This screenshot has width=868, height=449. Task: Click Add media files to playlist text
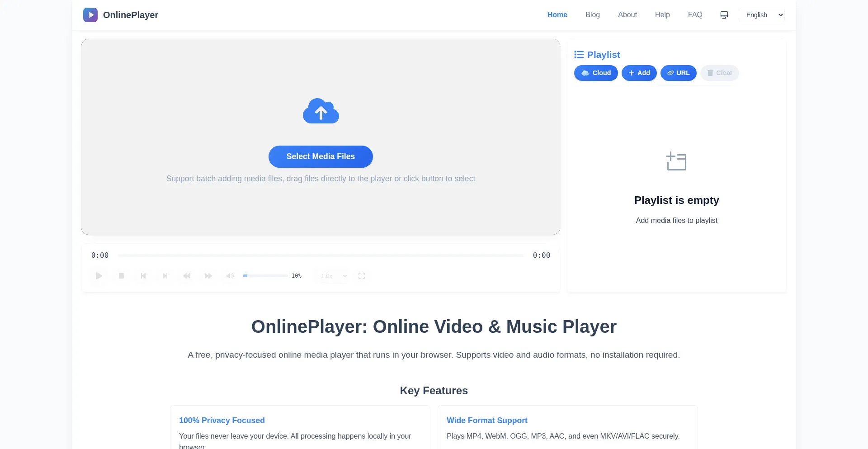click(676, 221)
